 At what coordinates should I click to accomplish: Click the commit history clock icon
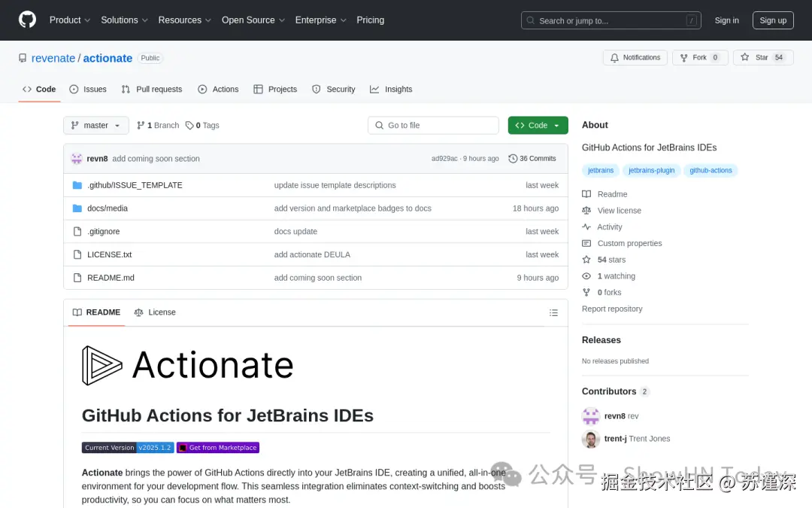point(513,159)
